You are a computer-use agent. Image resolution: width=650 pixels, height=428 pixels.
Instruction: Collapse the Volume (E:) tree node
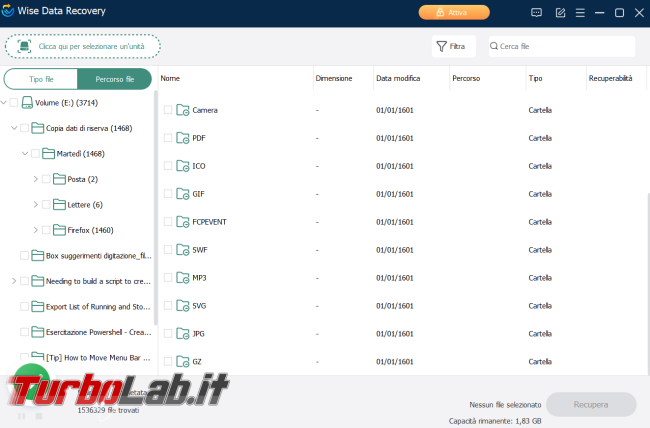point(4,102)
